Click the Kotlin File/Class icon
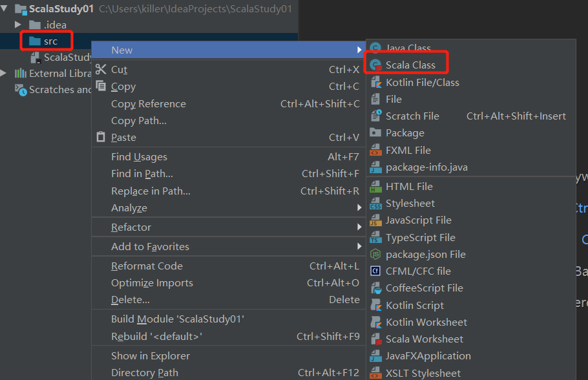Screen dimensions: 588x380 point(376,82)
